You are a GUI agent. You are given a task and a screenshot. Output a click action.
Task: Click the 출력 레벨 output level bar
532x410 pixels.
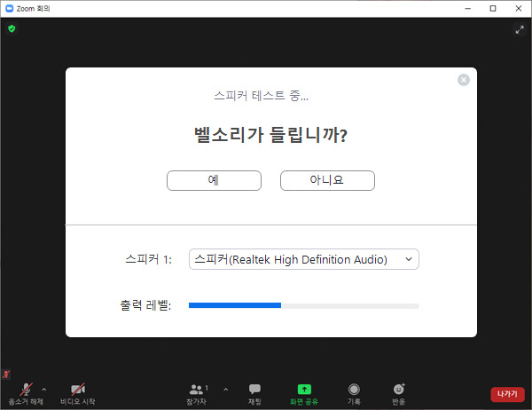(x=303, y=305)
